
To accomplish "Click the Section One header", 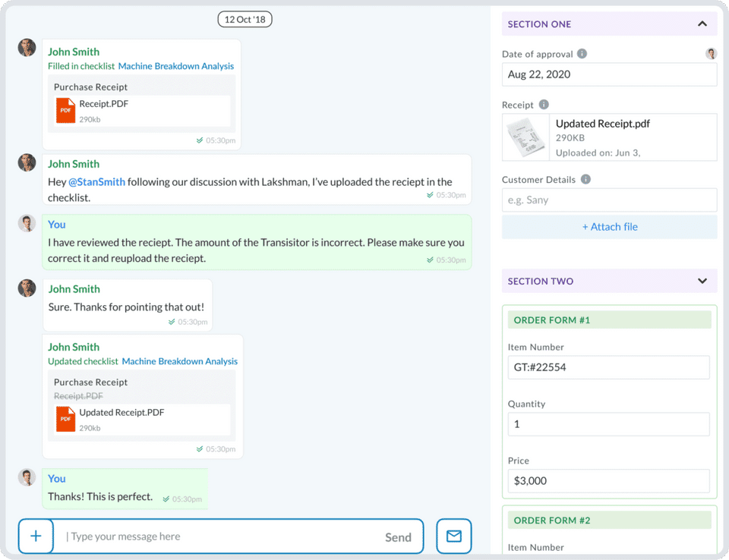I will tap(609, 24).
